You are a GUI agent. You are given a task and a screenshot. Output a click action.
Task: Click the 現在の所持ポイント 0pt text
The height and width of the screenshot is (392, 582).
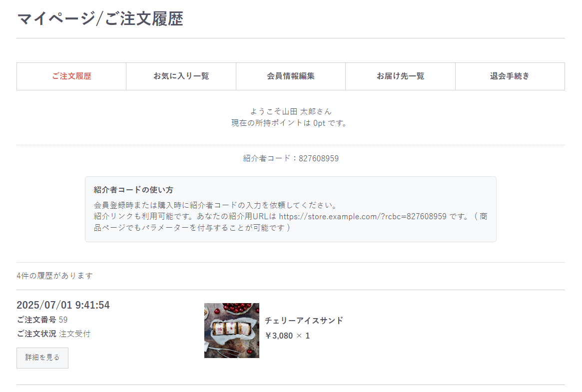point(289,123)
